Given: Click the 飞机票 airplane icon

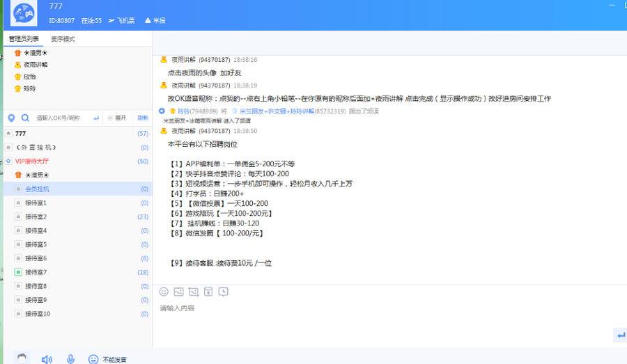Looking at the screenshot, I should [111, 21].
